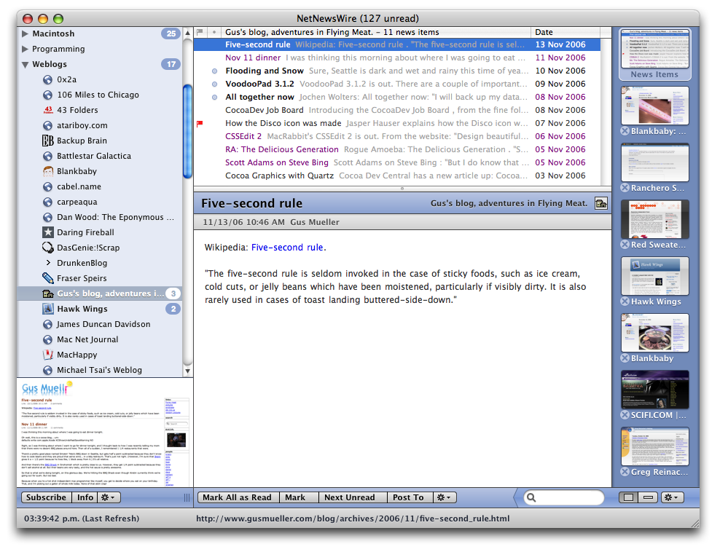Click the Date column header
Image resolution: width=728 pixels, height=560 pixels.
pyautogui.click(x=565, y=32)
